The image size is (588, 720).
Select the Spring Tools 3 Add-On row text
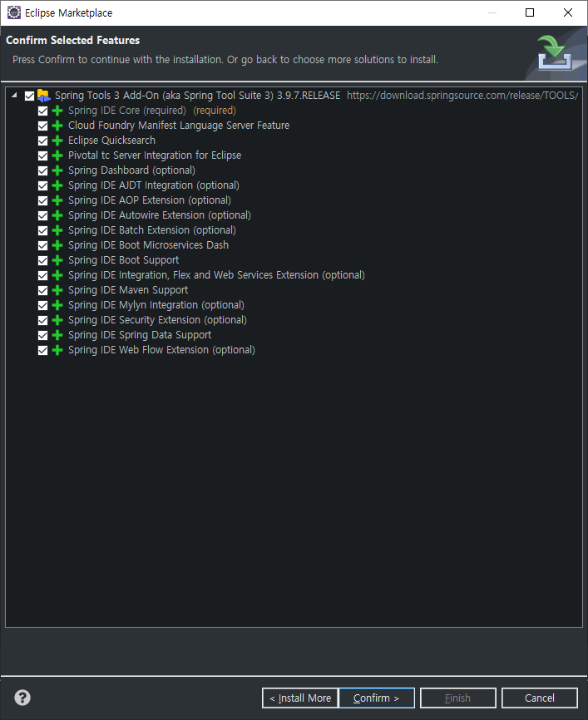(x=198, y=96)
